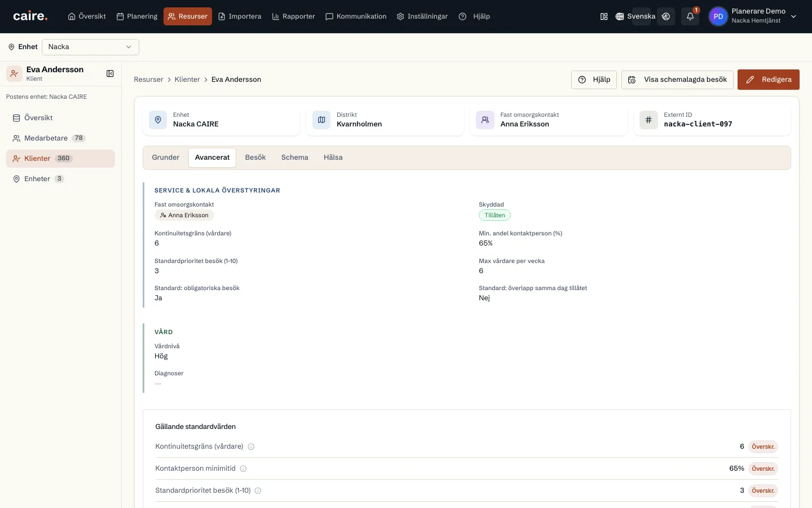Show info for Standardprioritet besök (1-10)
Viewport: 812px width, 508px height.
[258, 491]
